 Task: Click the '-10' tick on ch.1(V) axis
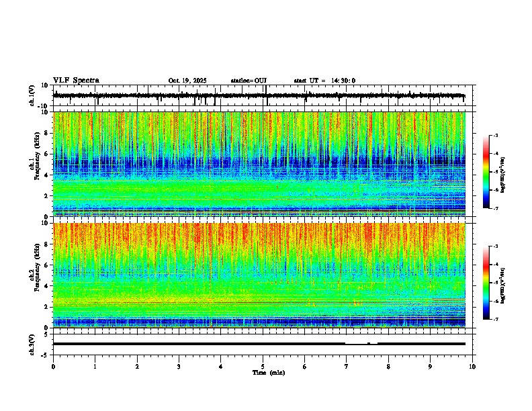44,106
